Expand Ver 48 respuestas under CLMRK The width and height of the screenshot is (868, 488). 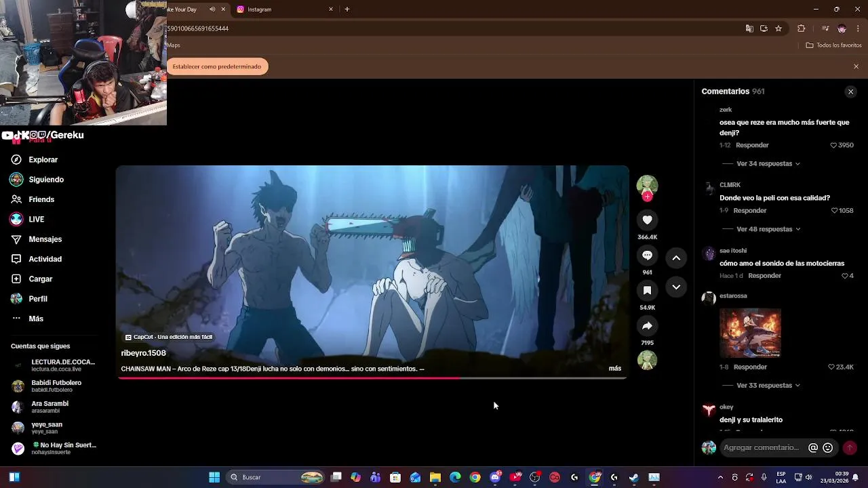point(768,229)
